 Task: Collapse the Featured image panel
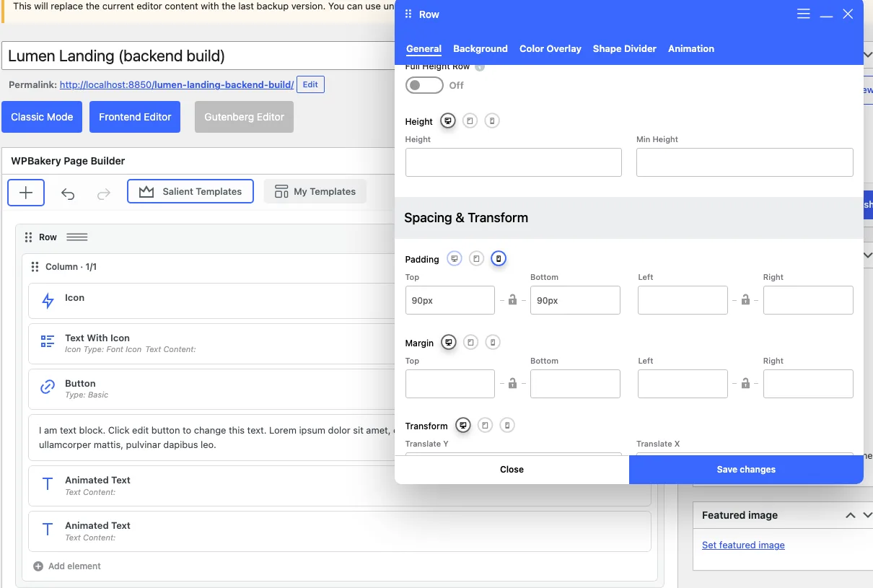coord(851,515)
